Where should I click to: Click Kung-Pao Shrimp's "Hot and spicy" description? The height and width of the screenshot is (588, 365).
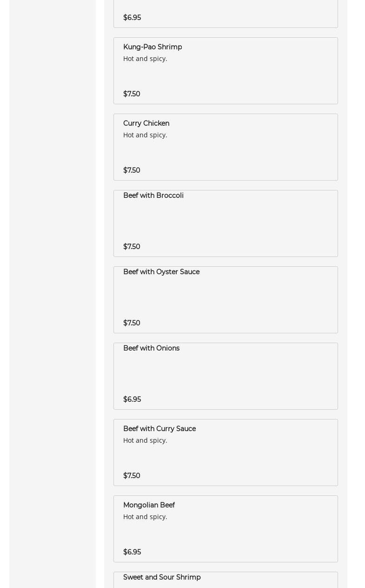(x=145, y=59)
